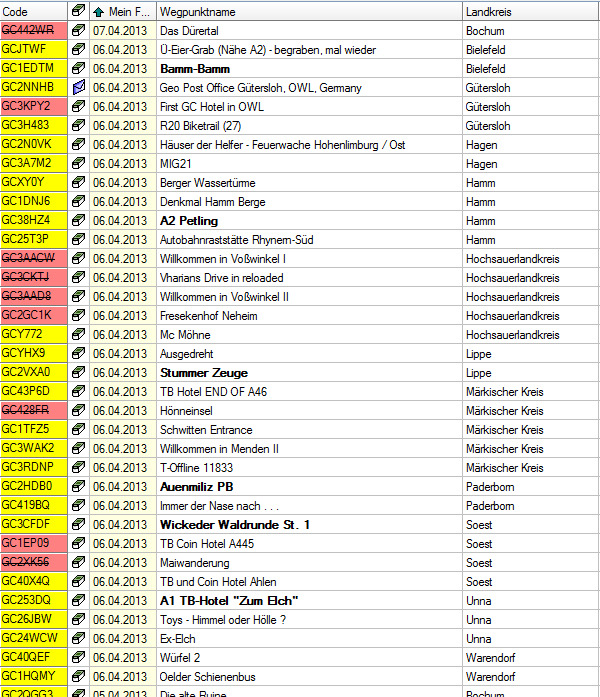Select code cell GC2NNHB
Screen dimensions: 600x697
(34, 87)
